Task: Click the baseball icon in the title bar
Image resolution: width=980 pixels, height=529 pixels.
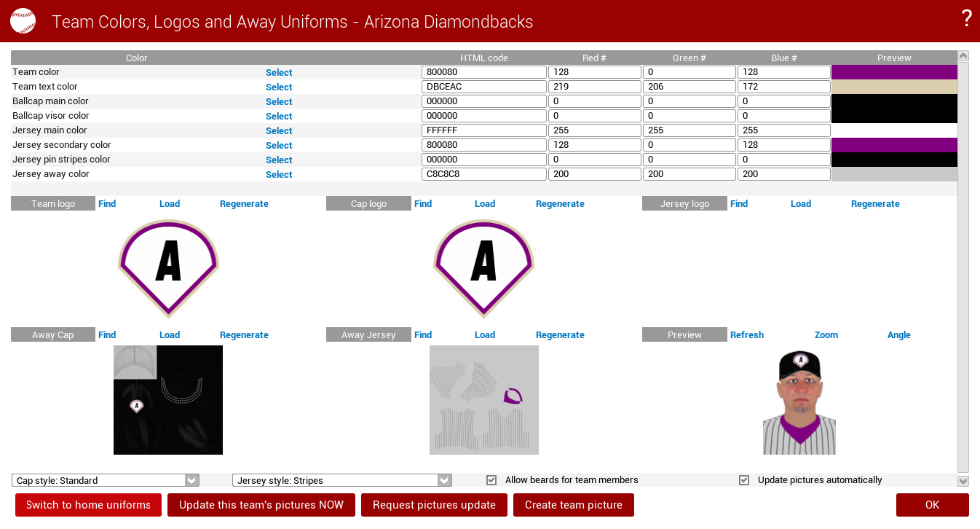Action: pyautogui.click(x=23, y=21)
